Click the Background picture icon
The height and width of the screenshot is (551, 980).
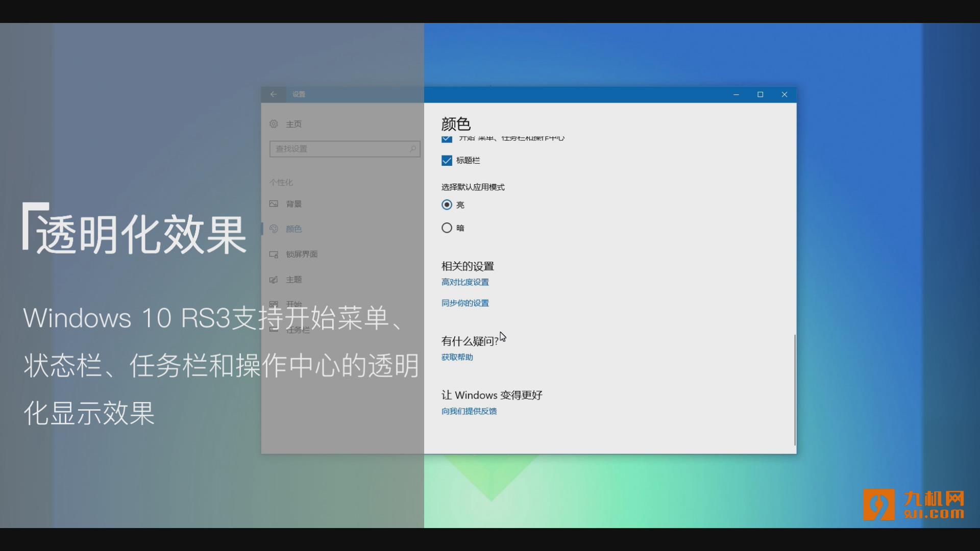(x=274, y=204)
